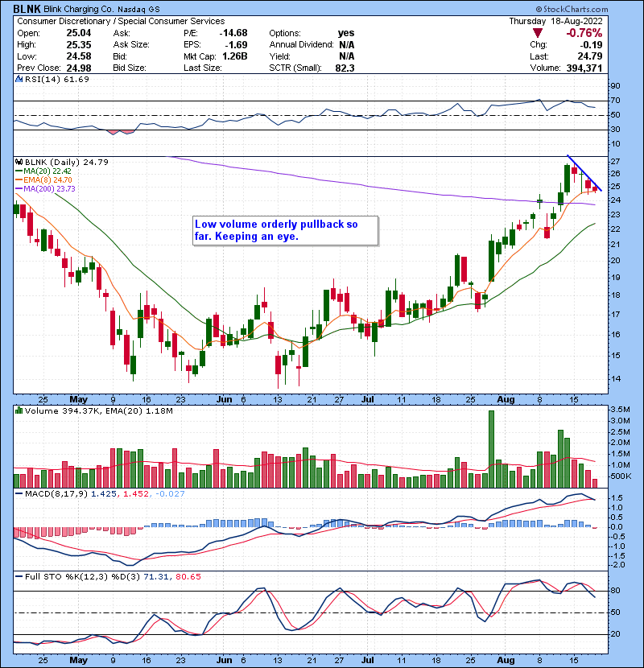Click the Prev Close value 24.98

click(79, 68)
